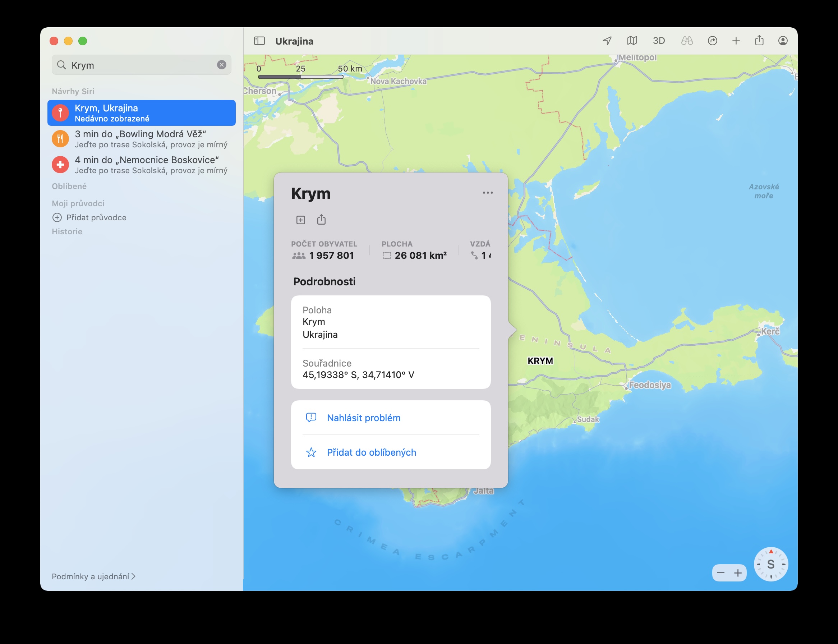Toggle the sidebar visibility button
The width and height of the screenshot is (838, 644).
[259, 41]
